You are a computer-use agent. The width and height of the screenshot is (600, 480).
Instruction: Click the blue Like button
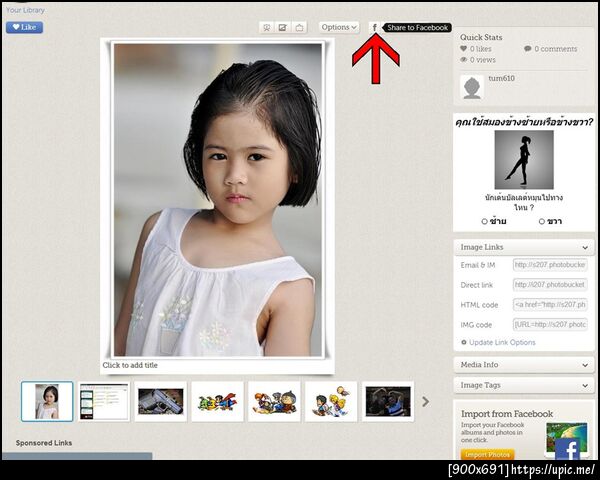(24, 27)
